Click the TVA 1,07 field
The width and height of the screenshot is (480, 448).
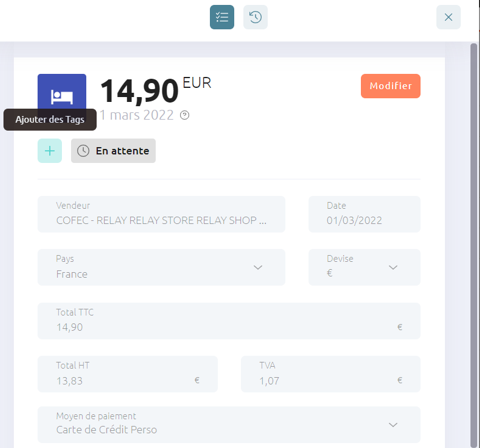pyautogui.click(x=331, y=374)
